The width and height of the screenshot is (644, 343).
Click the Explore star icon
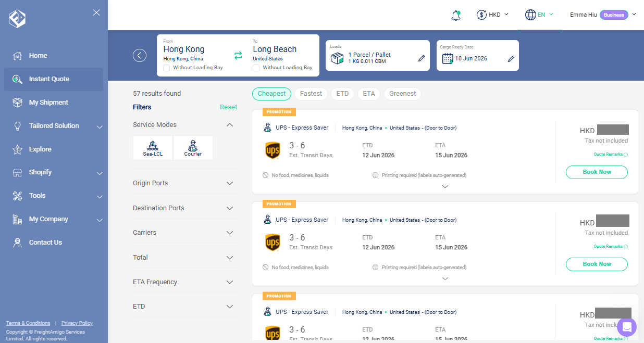point(17,149)
